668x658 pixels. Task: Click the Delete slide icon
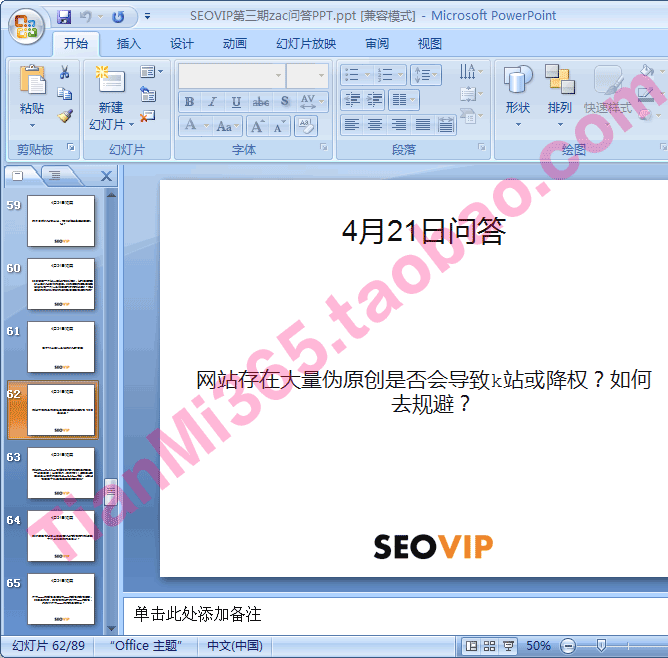pos(147,116)
